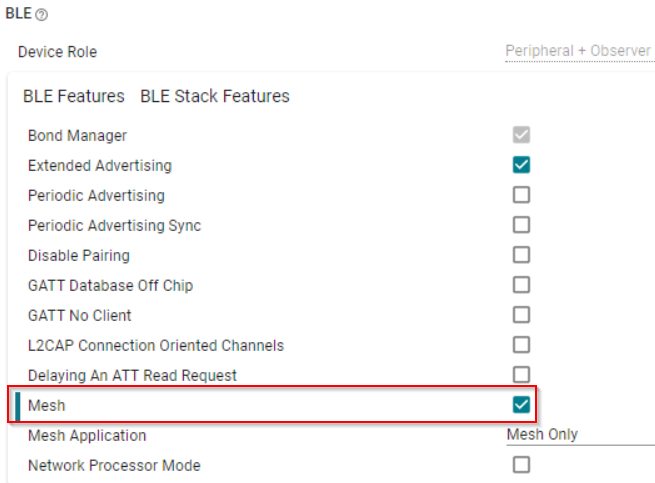Viewport: 655px width, 483px height.
Task: Click the Mesh Application label
Action: tap(87, 436)
